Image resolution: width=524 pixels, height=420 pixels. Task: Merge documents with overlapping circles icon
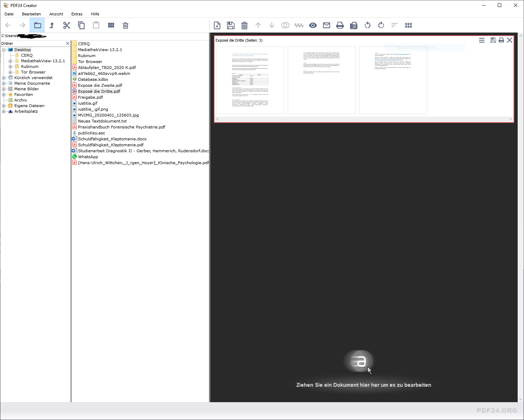pyautogui.click(x=285, y=25)
